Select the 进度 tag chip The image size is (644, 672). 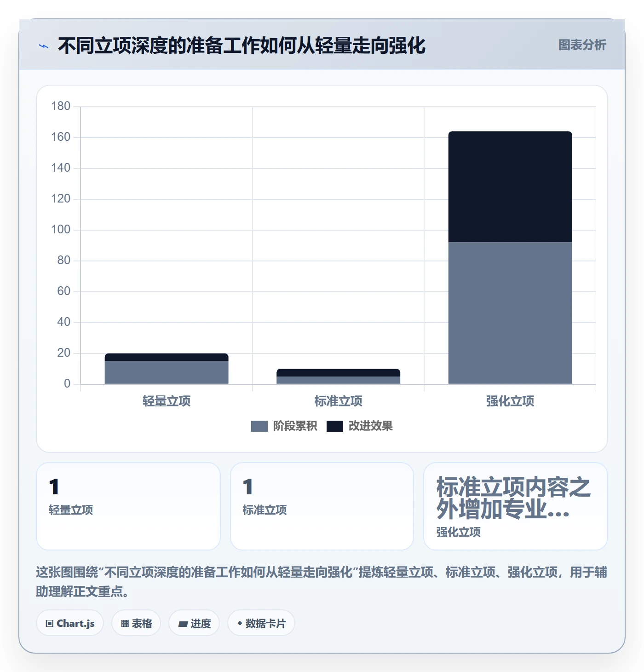click(x=194, y=623)
